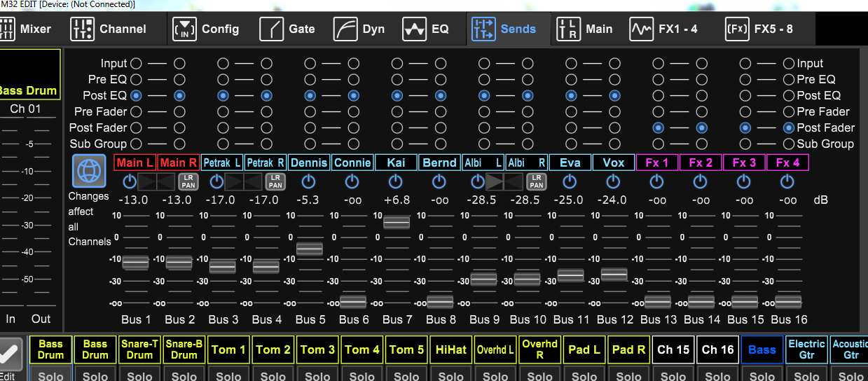Select Sub Group tap for Bus 1
Viewport: 868px width, 381px height.
(136, 144)
